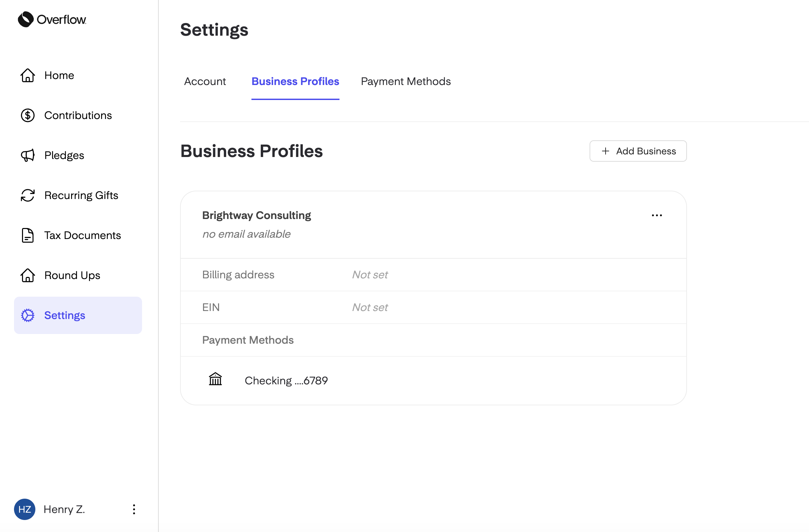The width and height of the screenshot is (809, 532).
Task: Open Brightway Consulting's three-dot options menu
Action: pos(657,215)
